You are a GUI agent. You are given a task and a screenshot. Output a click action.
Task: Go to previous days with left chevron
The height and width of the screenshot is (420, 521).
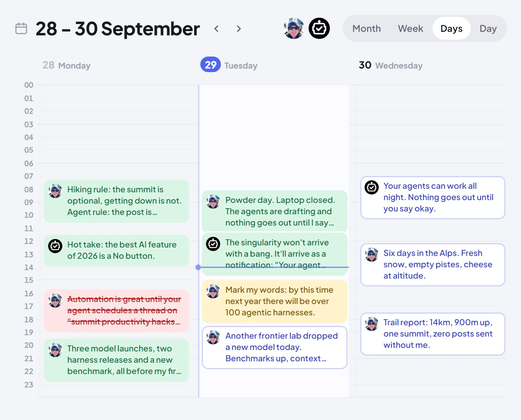tap(217, 29)
